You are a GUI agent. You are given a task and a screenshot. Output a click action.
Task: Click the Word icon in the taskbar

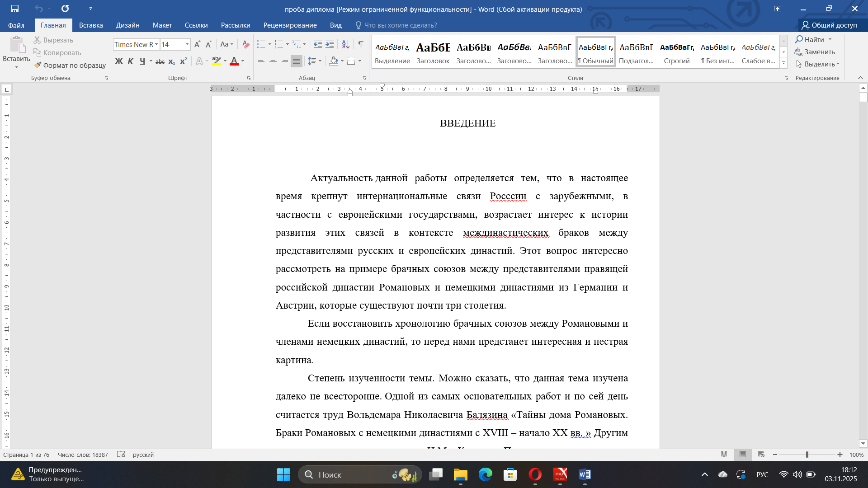[x=585, y=474]
